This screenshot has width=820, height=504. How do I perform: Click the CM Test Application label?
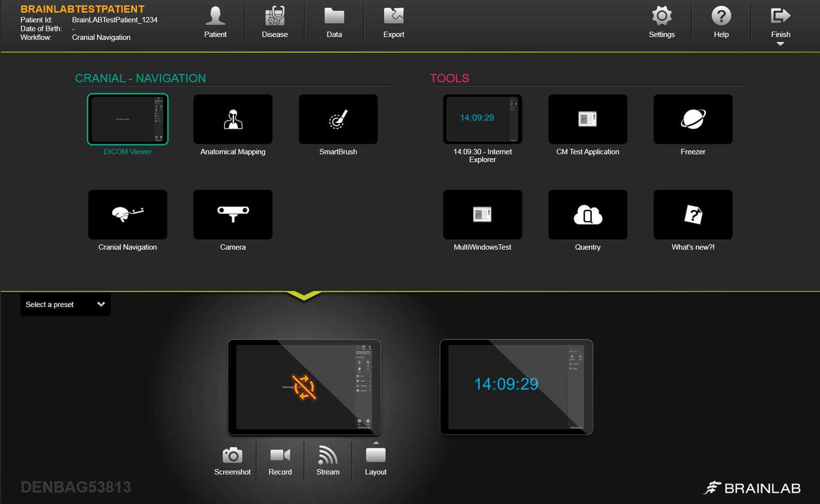tap(588, 152)
